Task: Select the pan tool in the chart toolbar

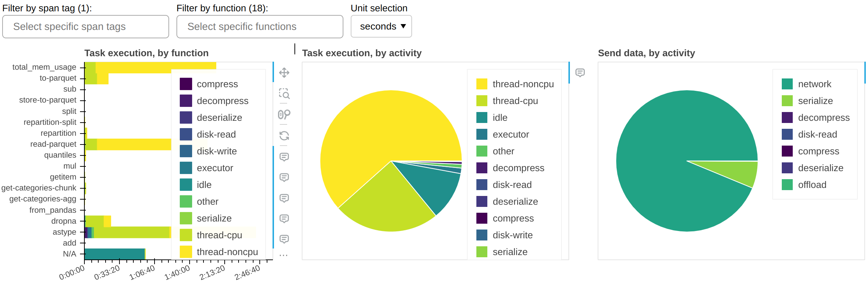Action: [x=285, y=73]
